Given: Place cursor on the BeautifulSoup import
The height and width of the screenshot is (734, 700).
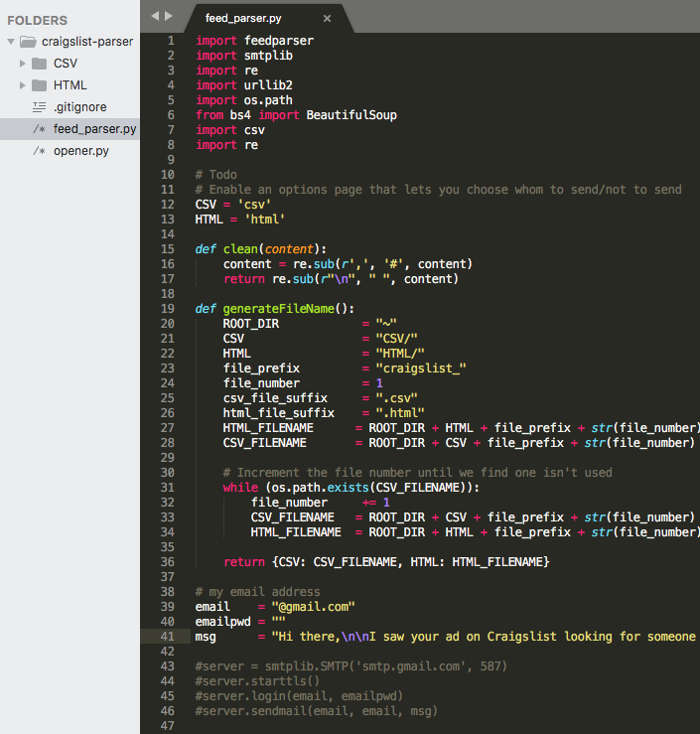Looking at the screenshot, I should click(x=351, y=115).
